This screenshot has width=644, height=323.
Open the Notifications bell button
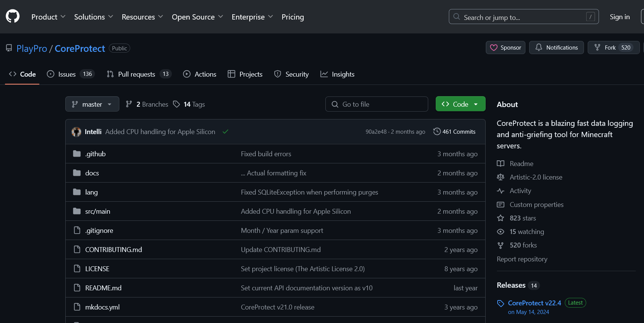556,48
